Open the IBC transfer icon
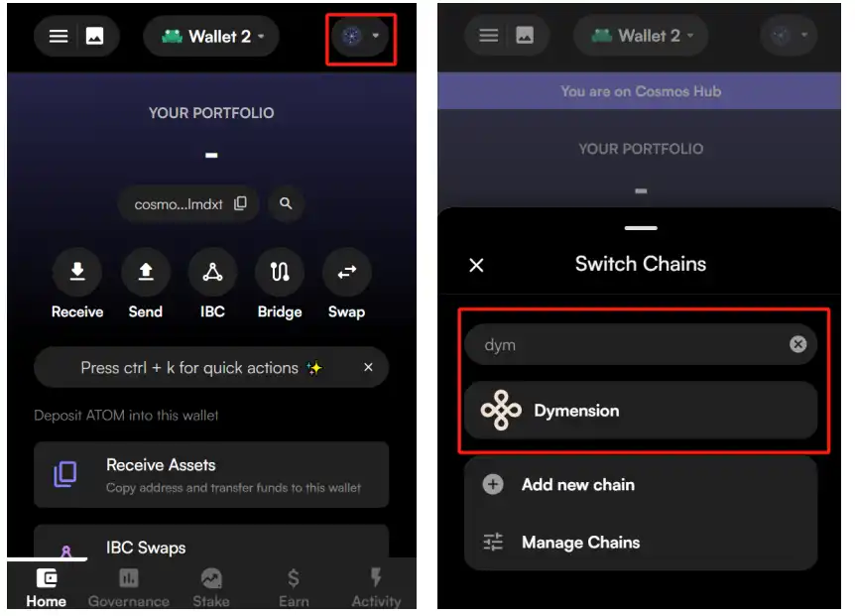The image size is (855, 616). (x=212, y=272)
